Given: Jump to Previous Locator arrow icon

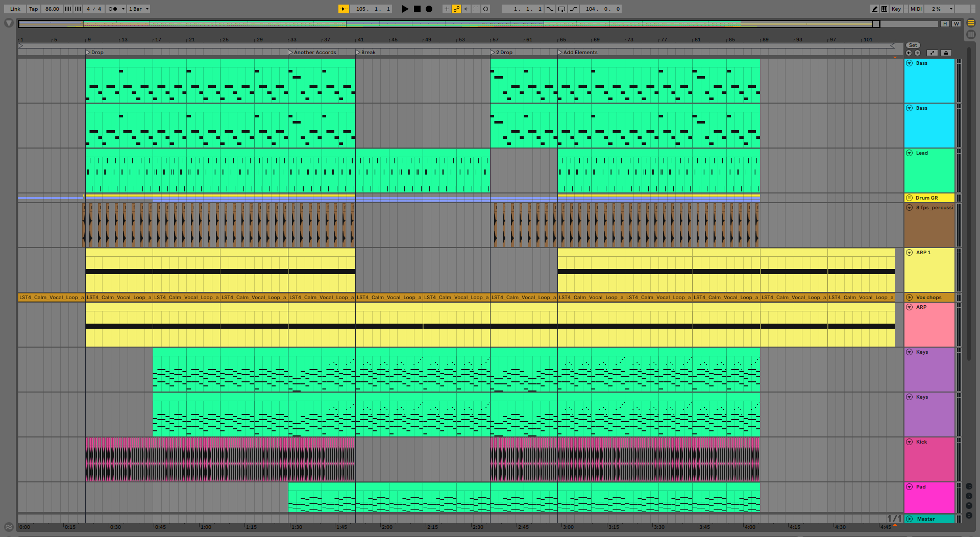Looking at the screenshot, I should [x=909, y=53].
